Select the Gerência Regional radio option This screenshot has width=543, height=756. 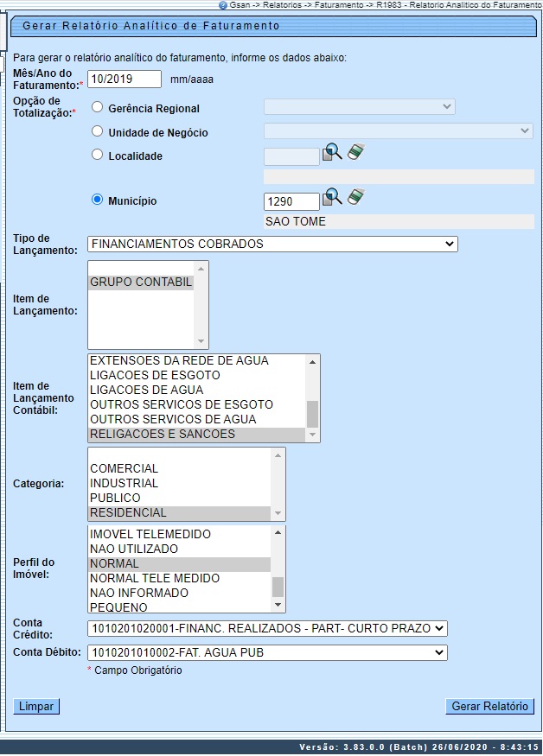pos(98,108)
